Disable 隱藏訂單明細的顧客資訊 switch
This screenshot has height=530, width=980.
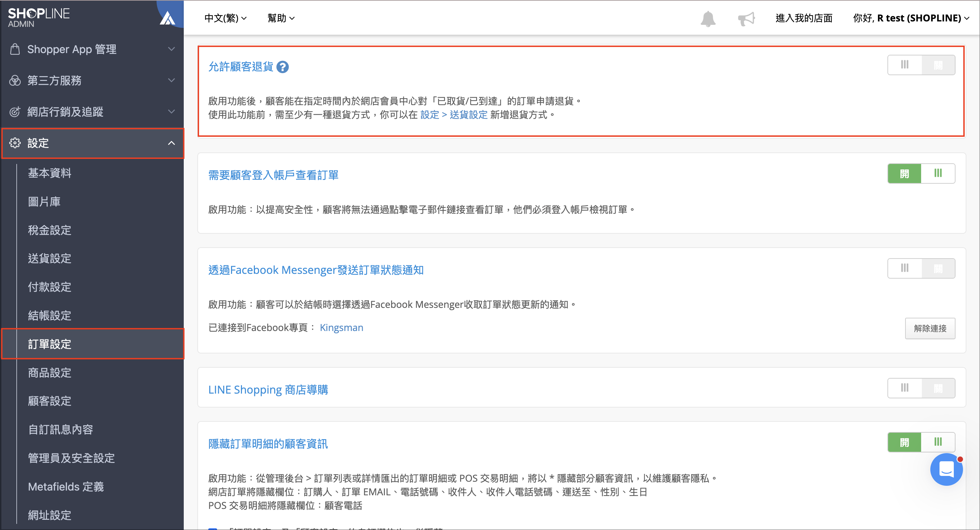(x=921, y=442)
